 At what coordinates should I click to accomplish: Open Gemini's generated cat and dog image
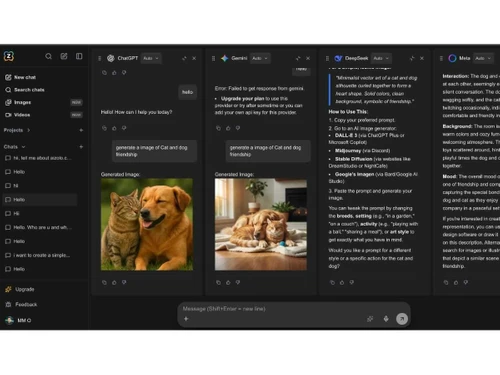tap(261, 224)
